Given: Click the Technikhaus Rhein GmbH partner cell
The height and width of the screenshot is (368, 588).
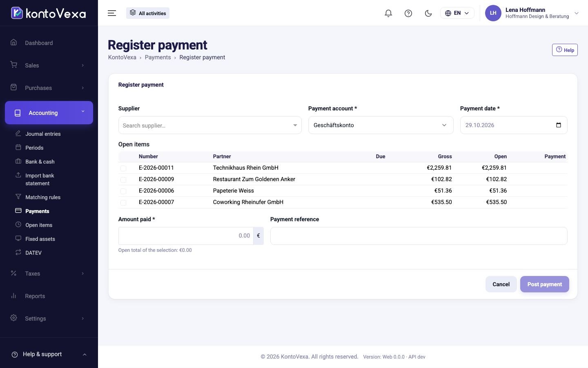Looking at the screenshot, I should (x=246, y=168).
